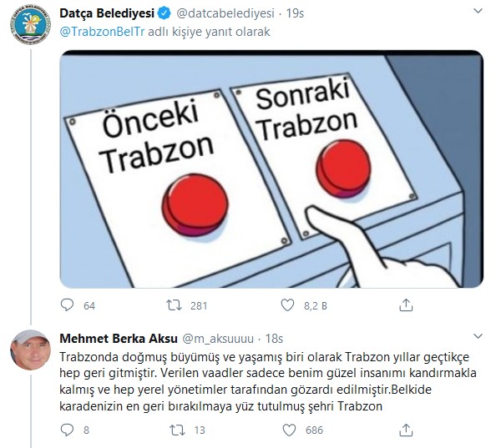The width and height of the screenshot is (496, 448).
Task: Visit the @m_aksuuuu handle
Action: click(218, 339)
